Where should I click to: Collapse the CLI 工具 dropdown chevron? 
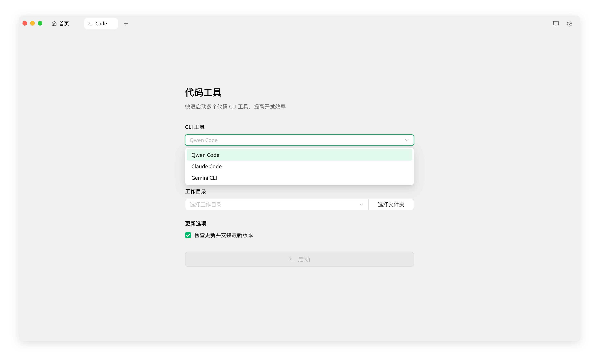(407, 140)
